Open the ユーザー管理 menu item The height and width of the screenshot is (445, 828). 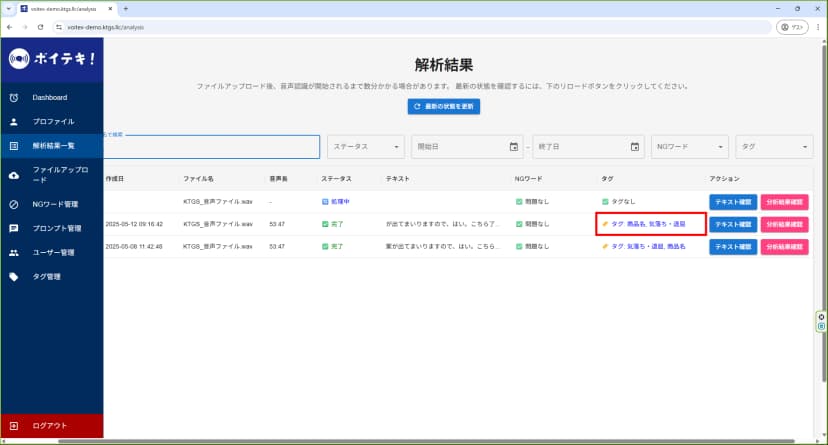pos(52,253)
